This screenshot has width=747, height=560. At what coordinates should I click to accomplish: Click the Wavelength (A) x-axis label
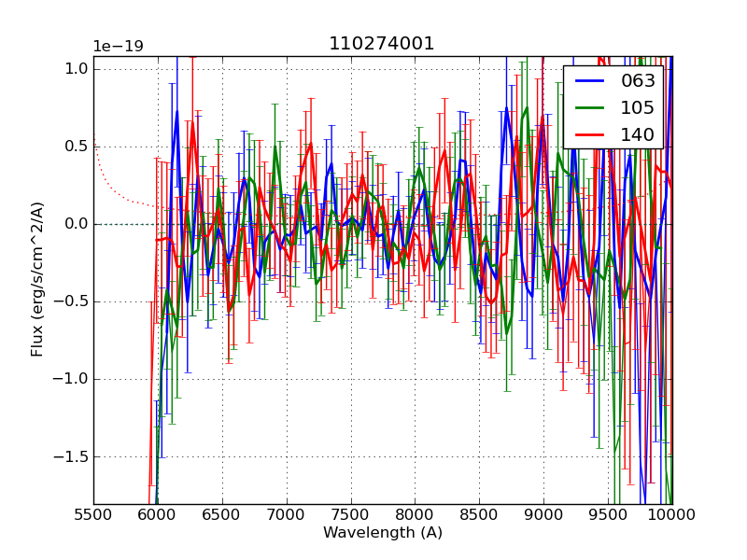click(x=382, y=533)
